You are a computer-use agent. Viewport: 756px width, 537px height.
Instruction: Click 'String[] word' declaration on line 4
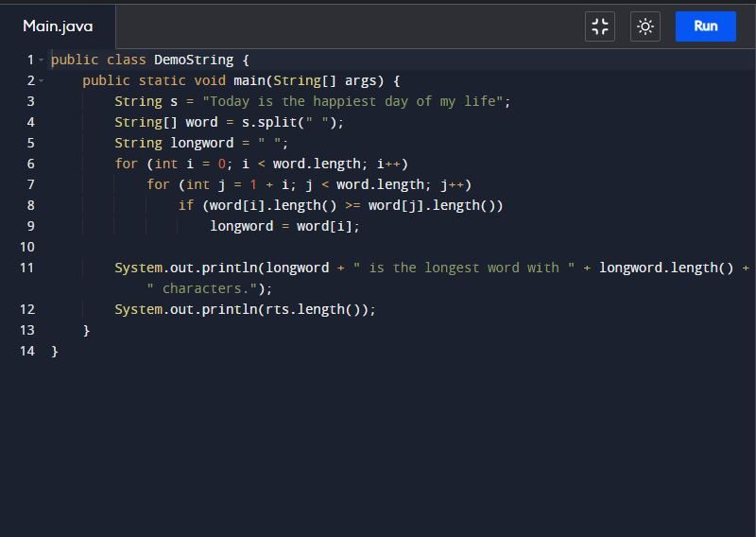[166, 122]
